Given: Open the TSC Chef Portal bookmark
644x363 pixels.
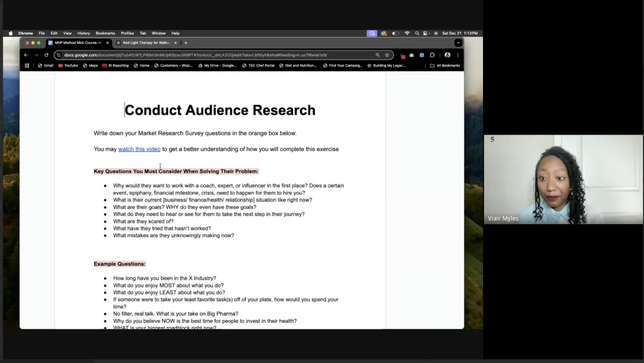Looking at the screenshot, I should (258, 65).
